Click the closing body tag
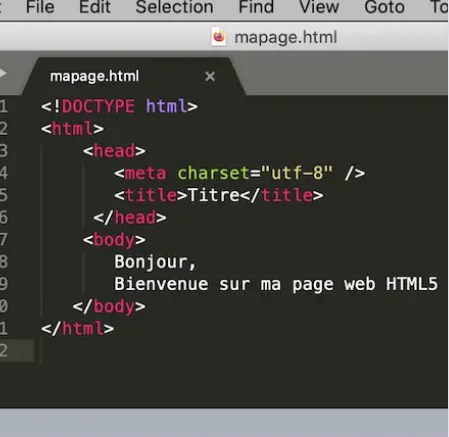449x437 pixels. 109,306
